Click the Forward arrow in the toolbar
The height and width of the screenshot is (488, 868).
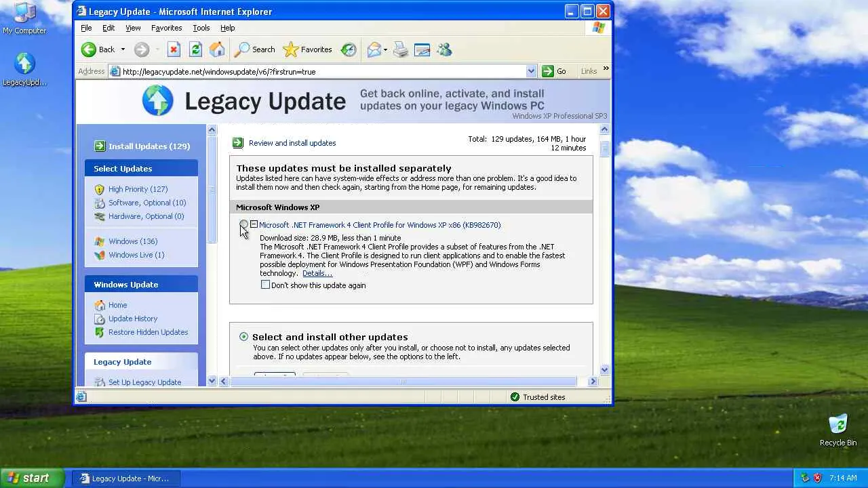[x=141, y=49]
